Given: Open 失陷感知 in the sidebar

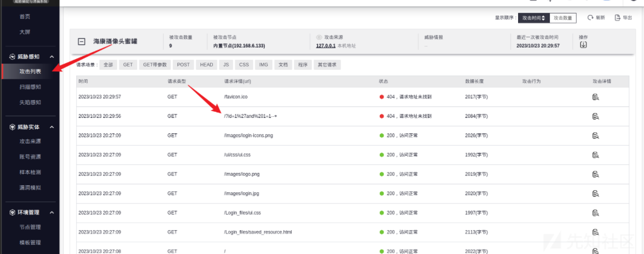Looking at the screenshot, I should click(30, 102).
